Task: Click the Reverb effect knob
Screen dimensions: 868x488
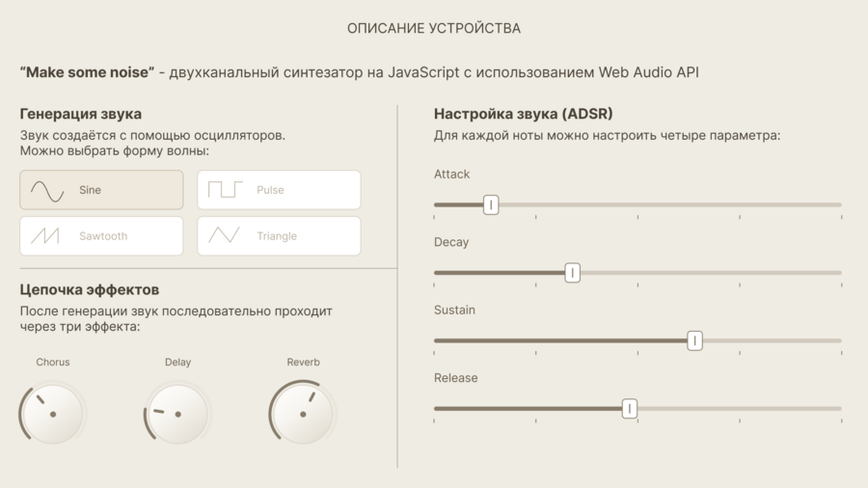Action: [303, 414]
